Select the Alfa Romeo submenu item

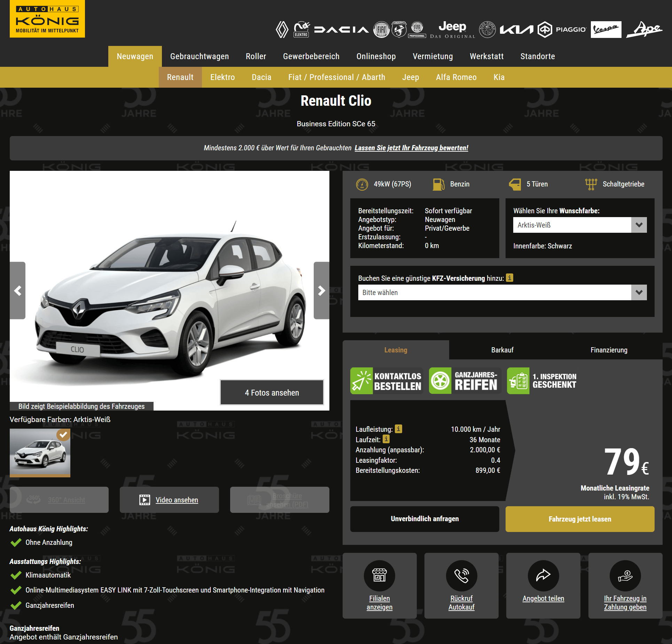coord(456,77)
